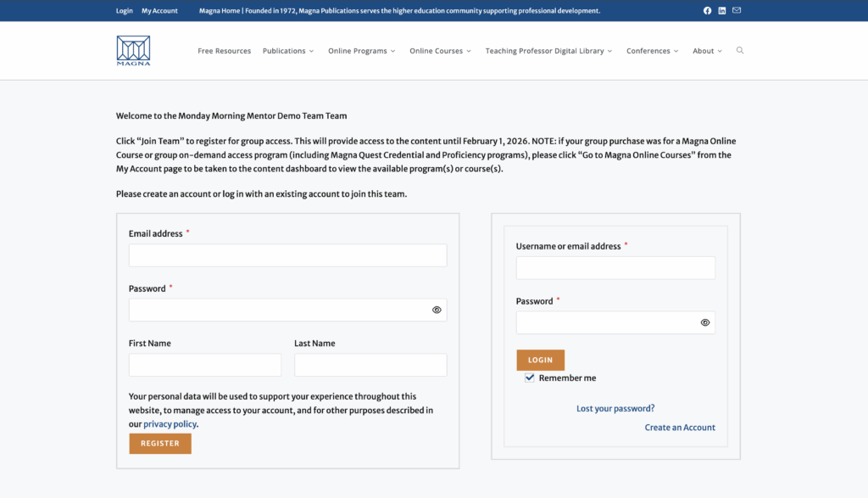Select Free Resources in the navigation
The width and height of the screenshot is (868, 498).
point(224,50)
